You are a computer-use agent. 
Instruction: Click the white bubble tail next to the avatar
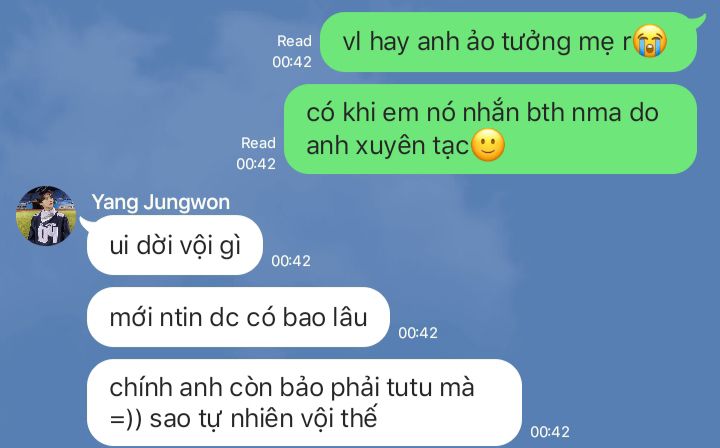[x=86, y=223]
